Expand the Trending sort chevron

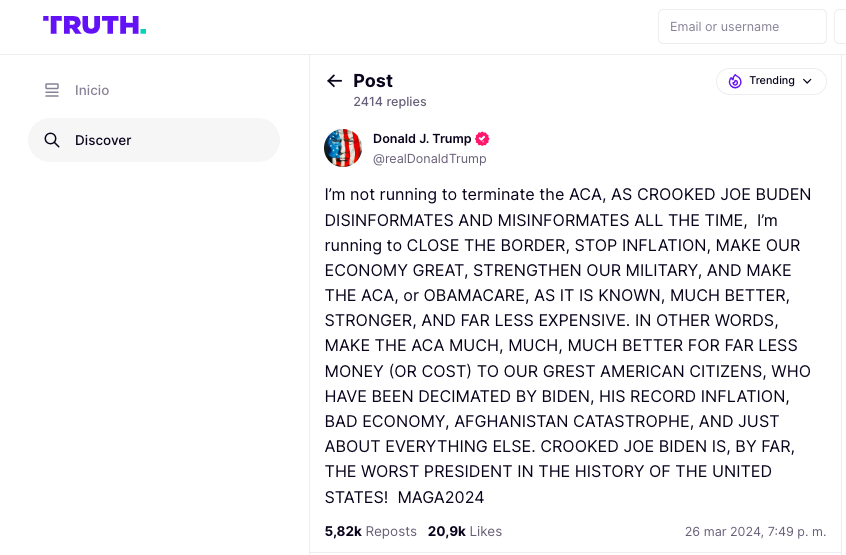click(x=807, y=81)
